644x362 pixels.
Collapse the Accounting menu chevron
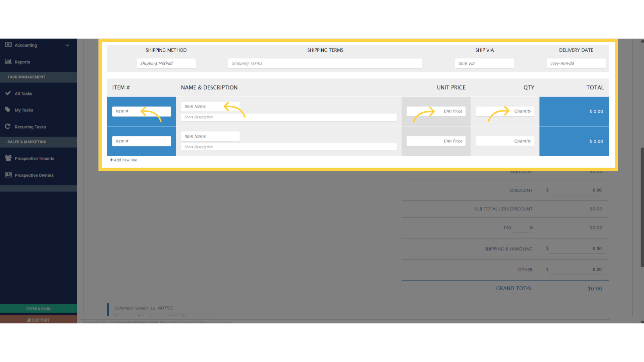coord(67,45)
